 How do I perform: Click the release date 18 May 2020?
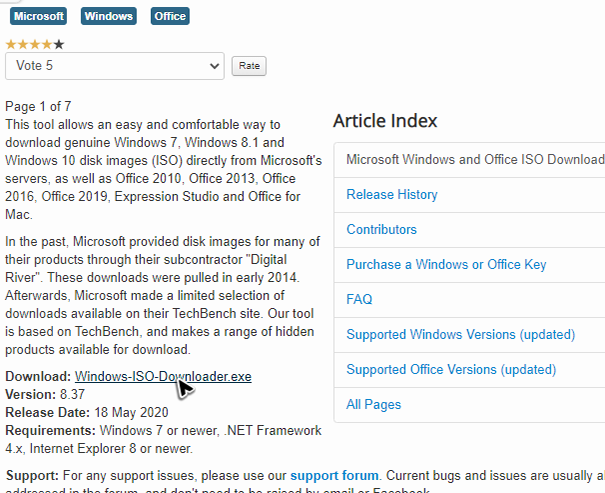[x=131, y=412]
